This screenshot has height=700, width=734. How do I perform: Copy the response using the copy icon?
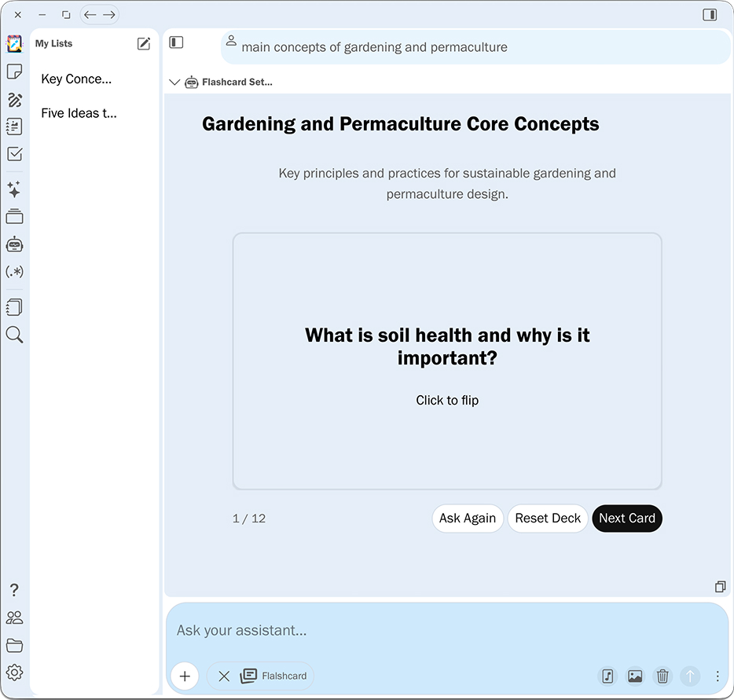pyautogui.click(x=720, y=587)
